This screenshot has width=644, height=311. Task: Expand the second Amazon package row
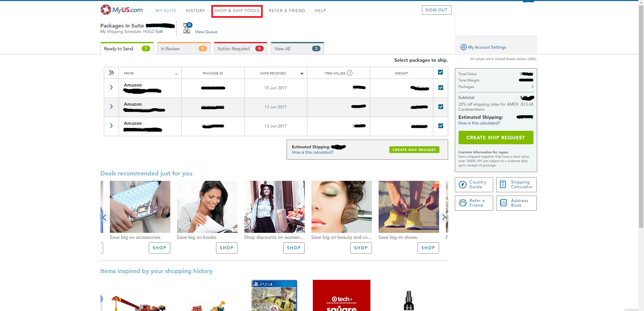111,107
